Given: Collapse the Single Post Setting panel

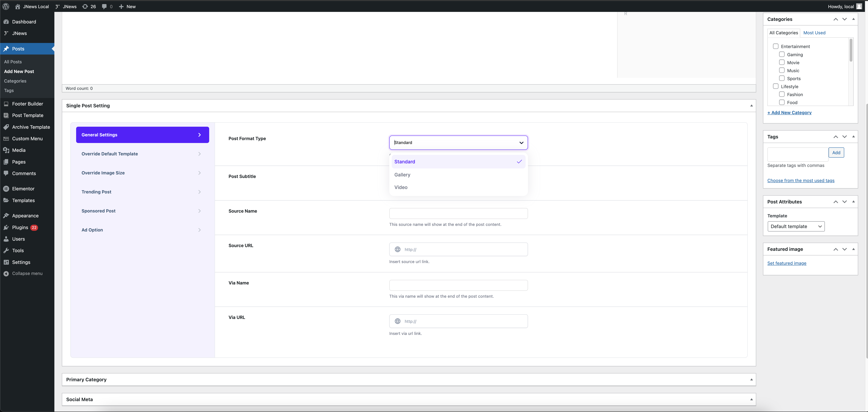Looking at the screenshot, I should click(751, 106).
